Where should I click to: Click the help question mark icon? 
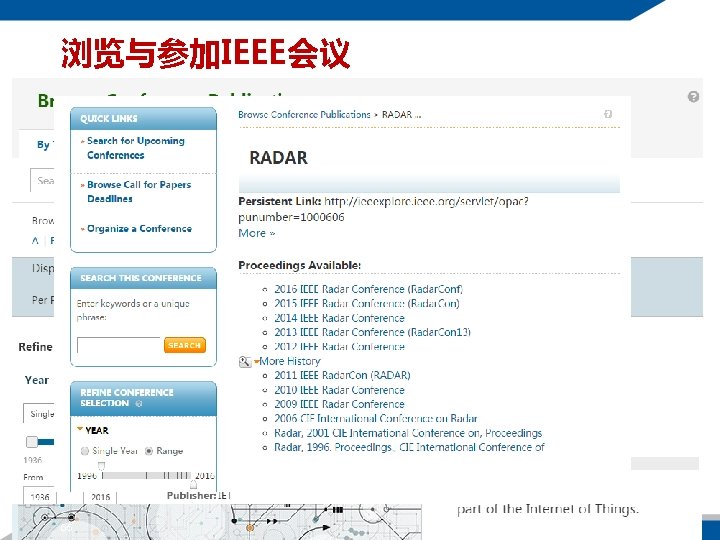(x=693, y=97)
